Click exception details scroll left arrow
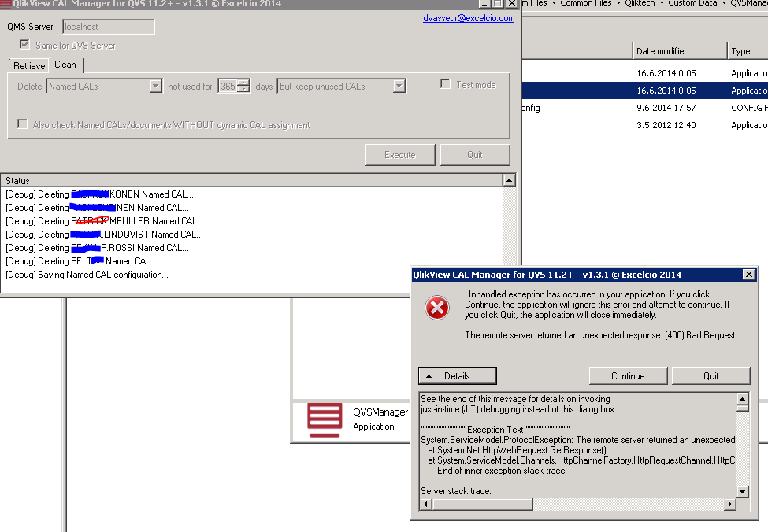This screenshot has height=532, width=768. point(425,504)
